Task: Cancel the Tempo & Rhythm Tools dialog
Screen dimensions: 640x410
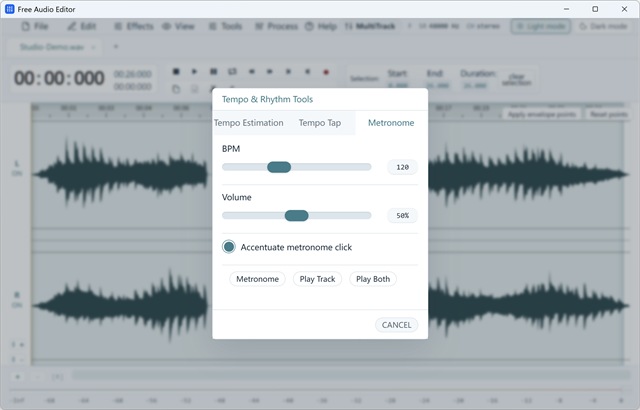Action: (396, 325)
